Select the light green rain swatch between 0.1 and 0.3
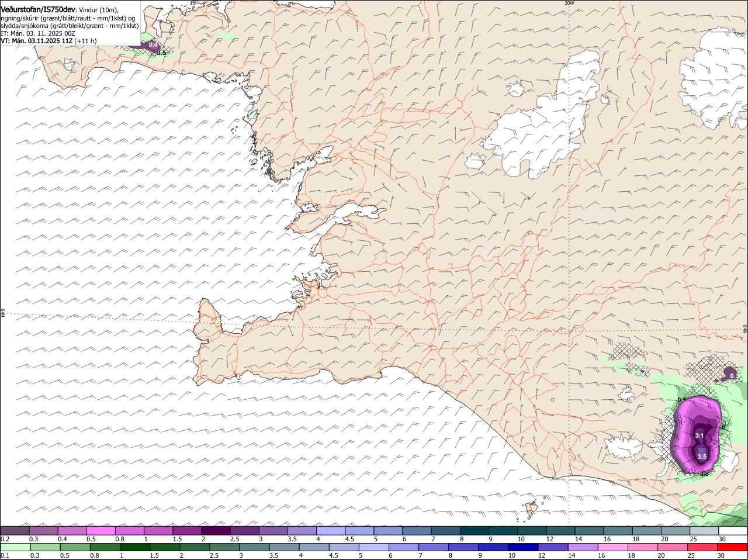The image size is (748, 560). point(15,547)
